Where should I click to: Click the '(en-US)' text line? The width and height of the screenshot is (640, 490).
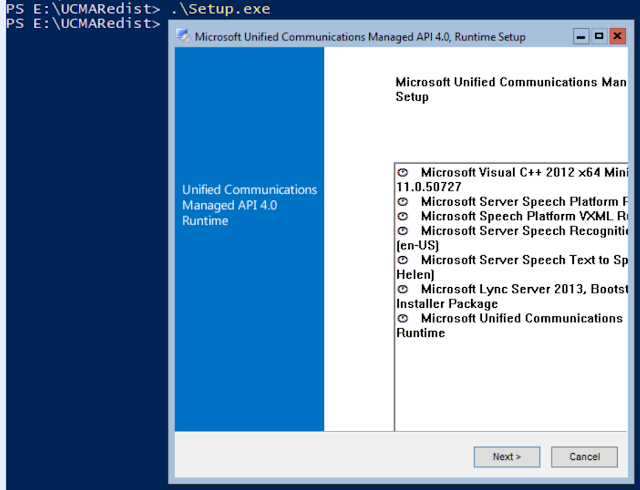(x=418, y=245)
